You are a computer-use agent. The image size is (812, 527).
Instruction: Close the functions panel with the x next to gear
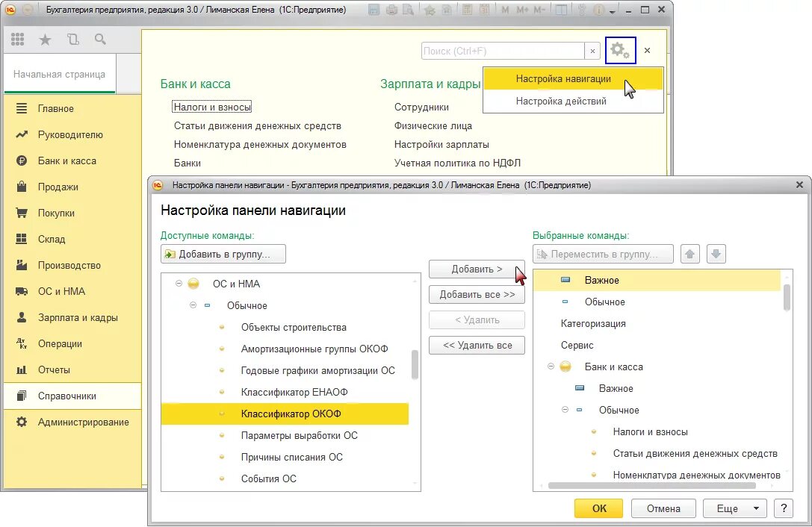coord(648,50)
